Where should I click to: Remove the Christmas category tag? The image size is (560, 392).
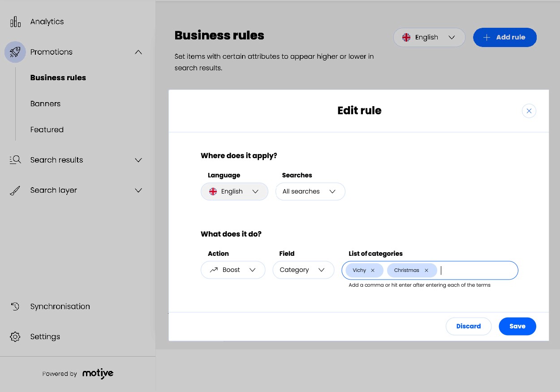tap(426, 271)
